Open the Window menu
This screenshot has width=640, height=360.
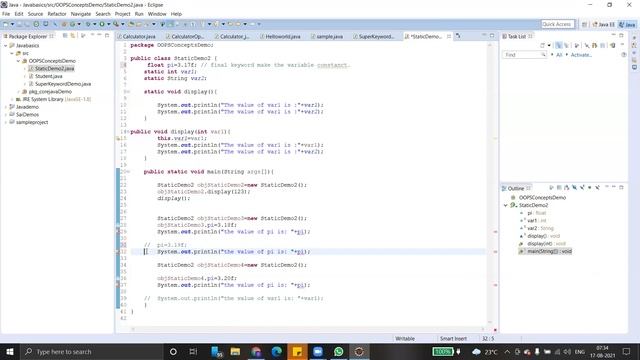[157, 14]
